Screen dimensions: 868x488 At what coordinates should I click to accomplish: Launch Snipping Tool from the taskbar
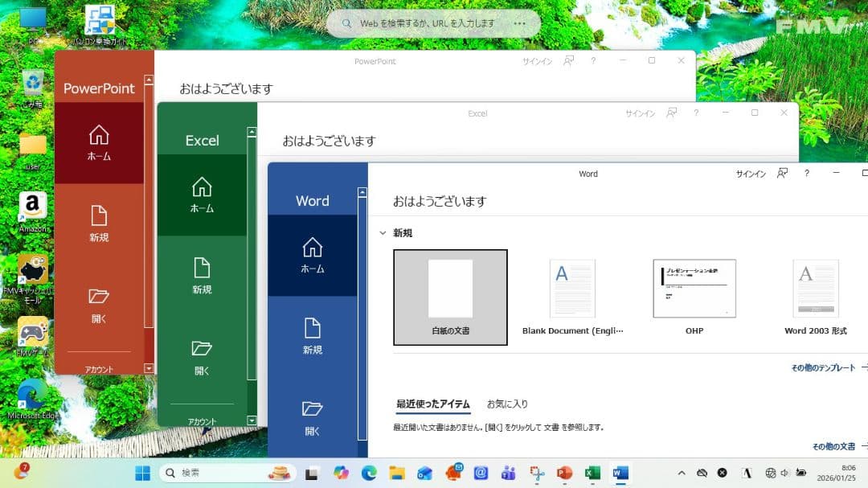pos(536,473)
